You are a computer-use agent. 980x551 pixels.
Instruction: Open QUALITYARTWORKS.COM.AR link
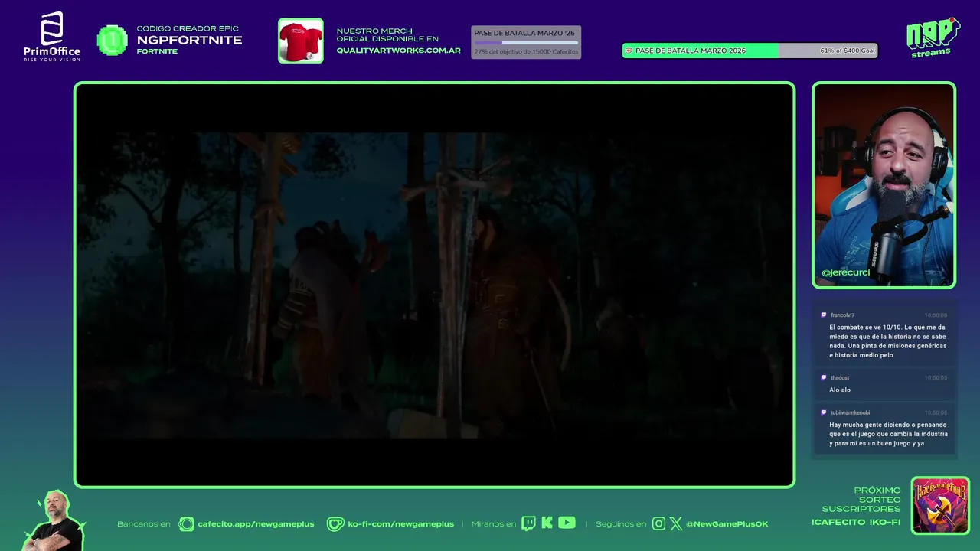click(398, 51)
